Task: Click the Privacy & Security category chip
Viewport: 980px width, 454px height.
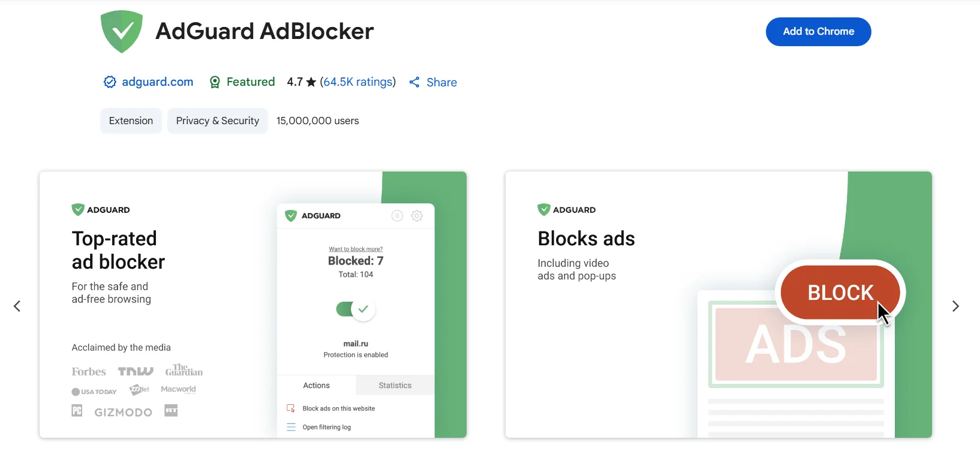Action: 218,121
